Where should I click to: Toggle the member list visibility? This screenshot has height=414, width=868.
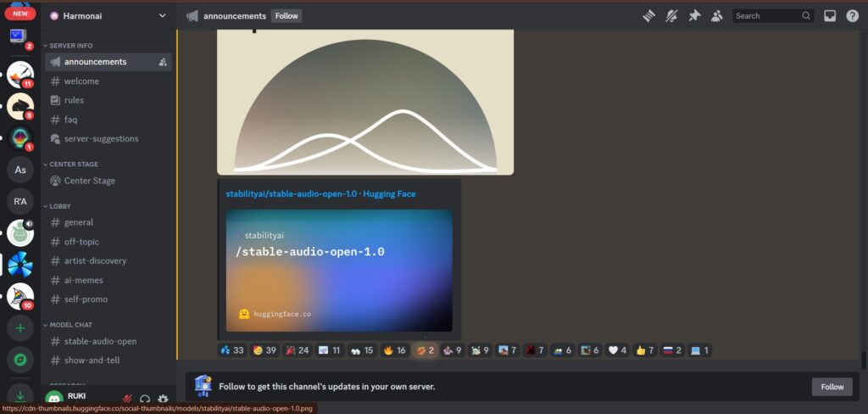[717, 15]
